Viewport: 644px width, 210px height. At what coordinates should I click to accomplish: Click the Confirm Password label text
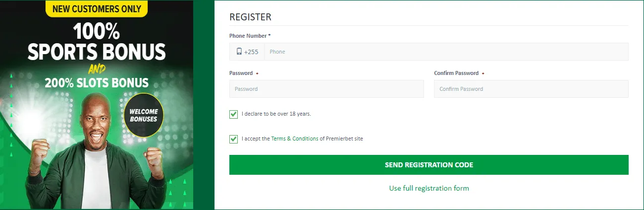(x=456, y=73)
